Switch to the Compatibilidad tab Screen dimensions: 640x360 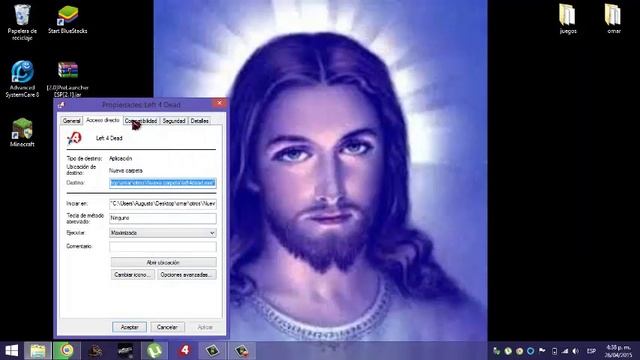pos(141,121)
